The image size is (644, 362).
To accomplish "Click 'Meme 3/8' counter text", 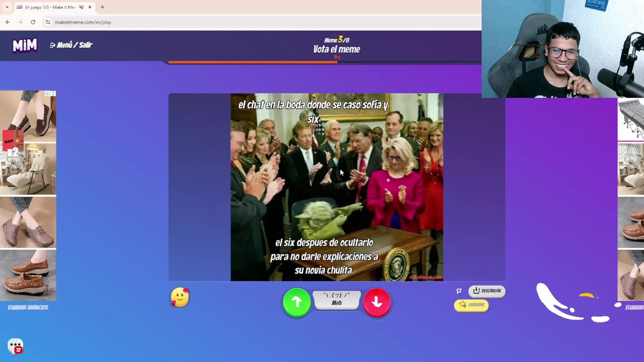I will (x=337, y=40).
